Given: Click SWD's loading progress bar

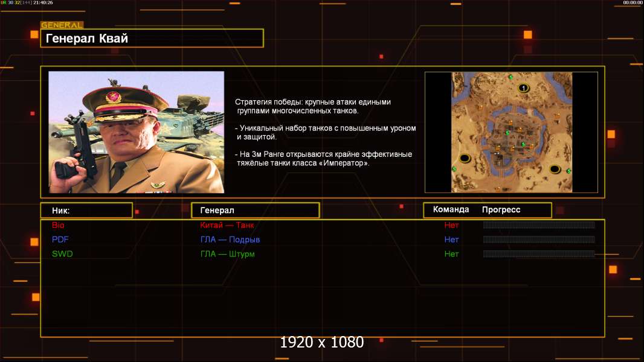Looking at the screenshot, I should click(539, 254).
